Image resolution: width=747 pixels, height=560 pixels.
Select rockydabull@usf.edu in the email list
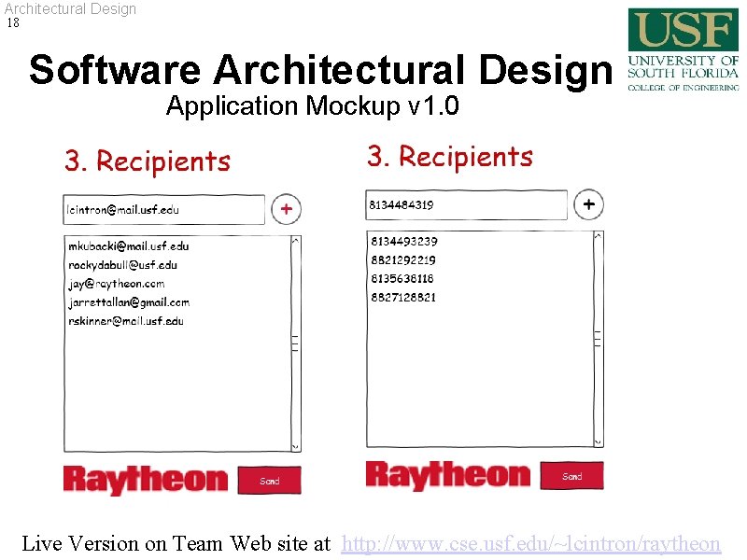[123, 265]
